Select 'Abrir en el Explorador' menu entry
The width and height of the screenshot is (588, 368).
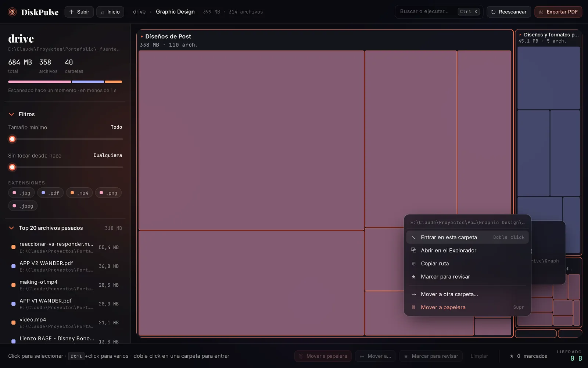(x=467, y=250)
